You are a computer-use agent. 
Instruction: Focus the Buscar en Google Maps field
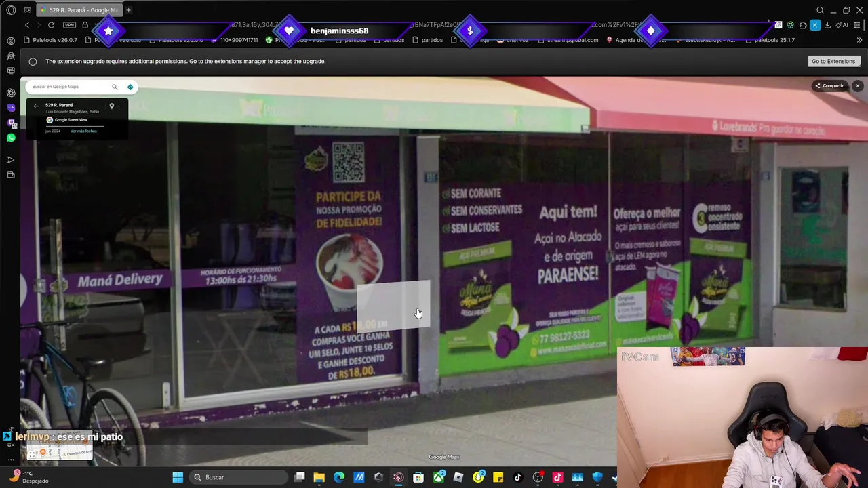[x=69, y=87]
